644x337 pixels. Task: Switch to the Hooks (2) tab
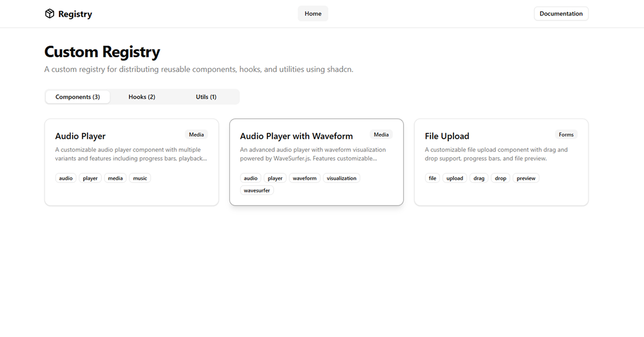[141, 97]
